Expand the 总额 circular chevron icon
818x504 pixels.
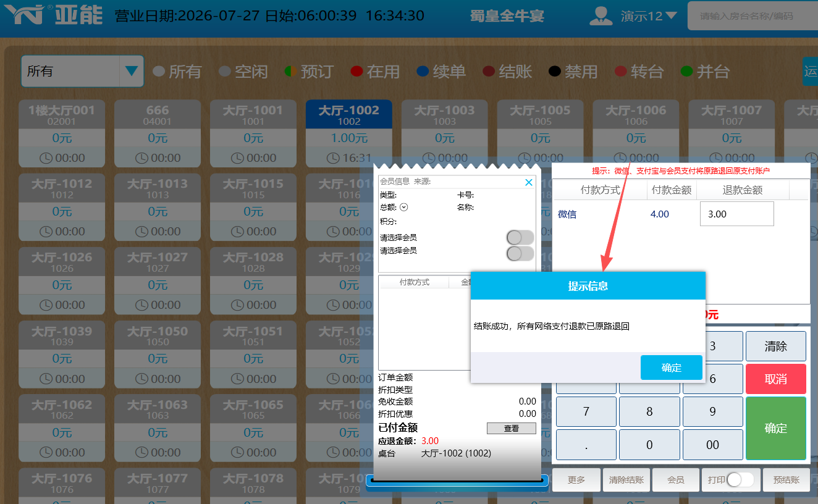point(404,208)
